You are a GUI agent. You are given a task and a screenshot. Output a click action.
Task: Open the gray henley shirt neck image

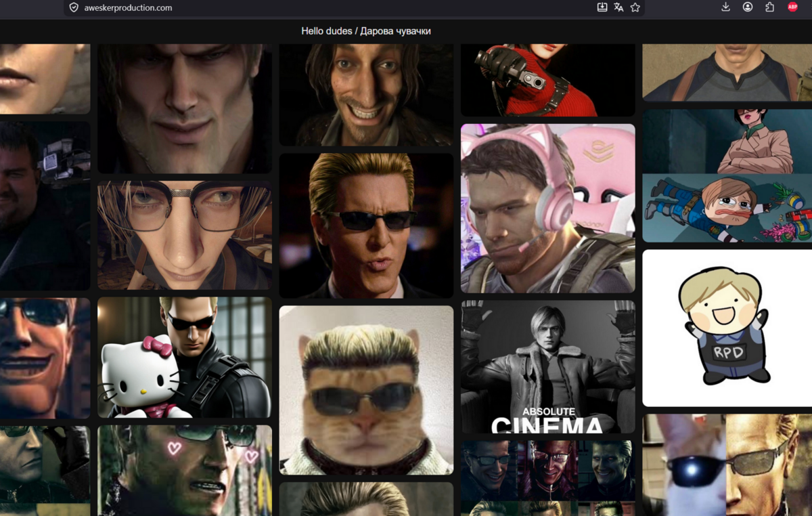[727, 72]
